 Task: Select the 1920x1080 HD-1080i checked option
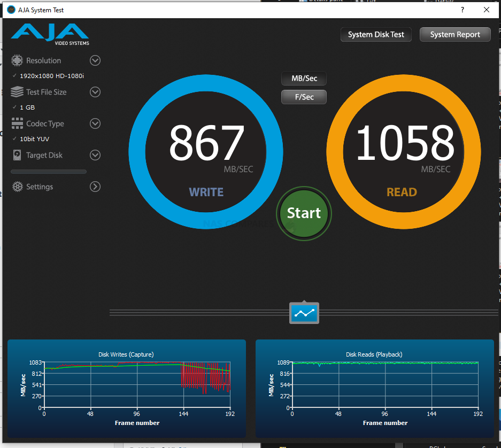click(x=48, y=76)
